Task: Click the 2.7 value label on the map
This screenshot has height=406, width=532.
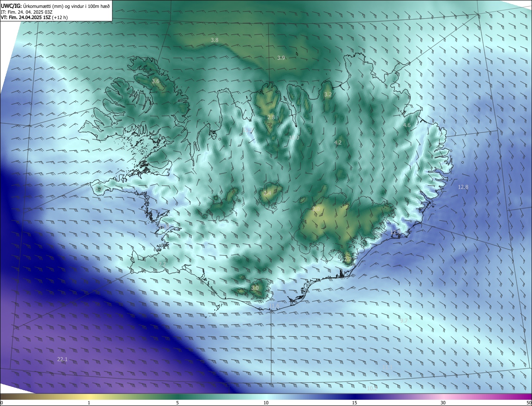Action: (347, 259)
